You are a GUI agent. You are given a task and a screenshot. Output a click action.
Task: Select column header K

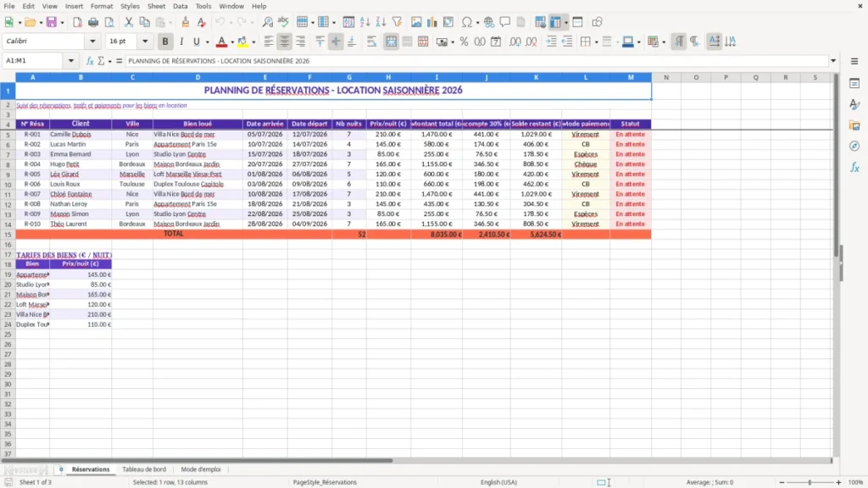click(x=536, y=77)
